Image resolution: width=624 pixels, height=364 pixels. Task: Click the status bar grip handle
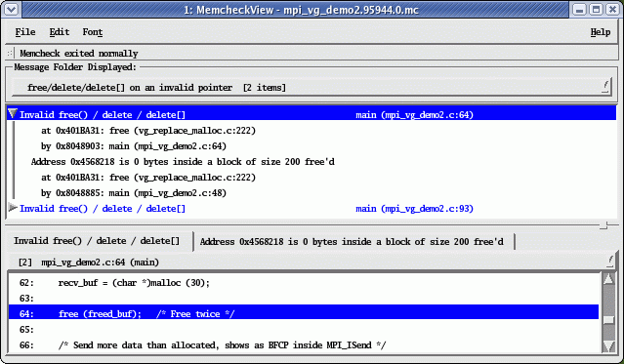point(10,53)
